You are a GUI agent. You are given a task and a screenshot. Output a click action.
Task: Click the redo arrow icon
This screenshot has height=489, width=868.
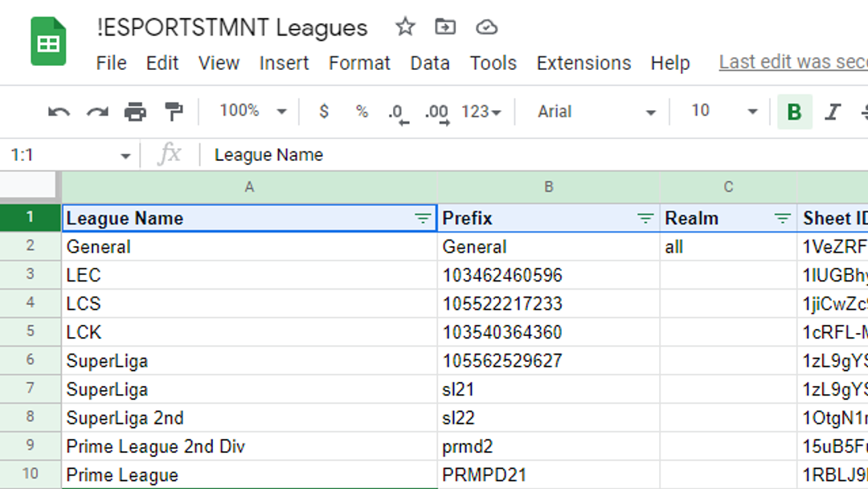[97, 112]
